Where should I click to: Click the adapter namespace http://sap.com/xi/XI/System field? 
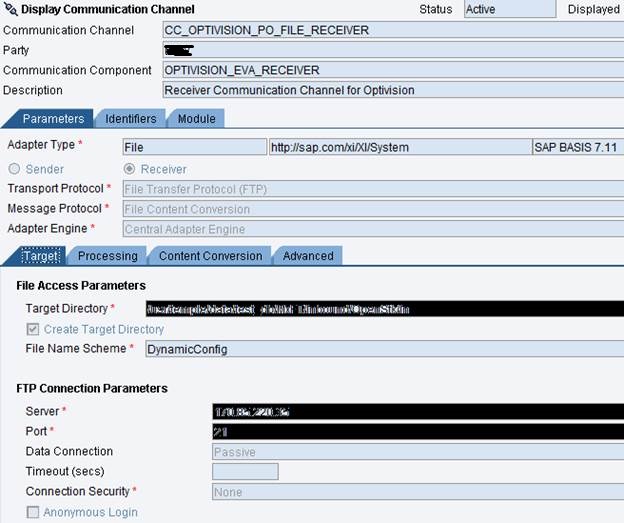click(400, 147)
